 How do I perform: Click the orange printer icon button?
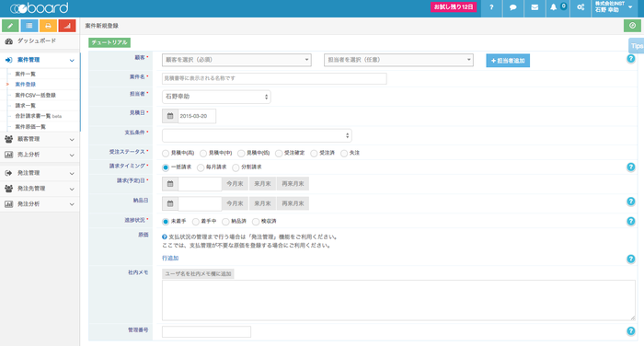pyautogui.click(x=48, y=26)
